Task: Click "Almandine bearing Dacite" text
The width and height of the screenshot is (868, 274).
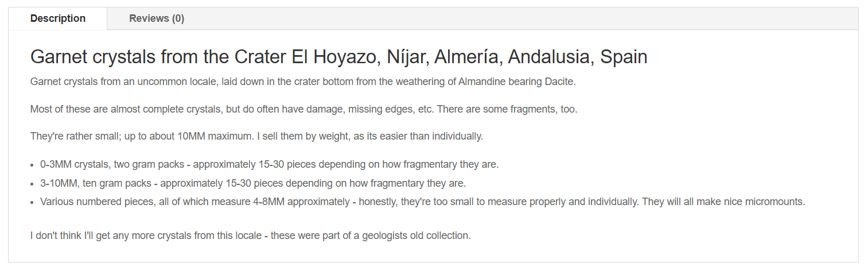Action: [516, 82]
